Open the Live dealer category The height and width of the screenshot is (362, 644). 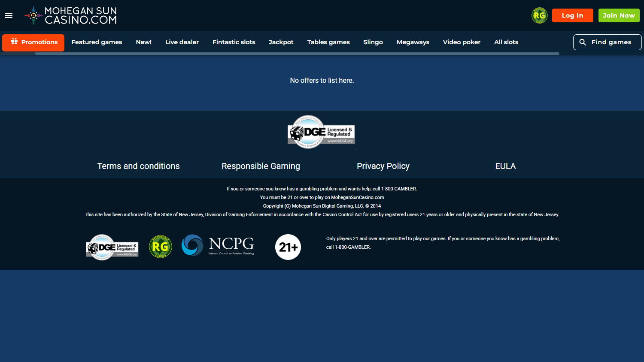(182, 42)
